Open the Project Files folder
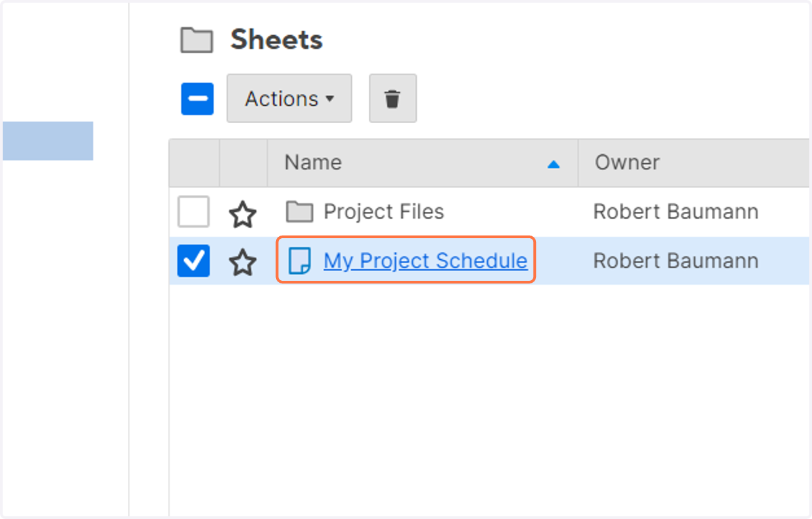Viewport: 812px width, 519px height. coord(384,212)
